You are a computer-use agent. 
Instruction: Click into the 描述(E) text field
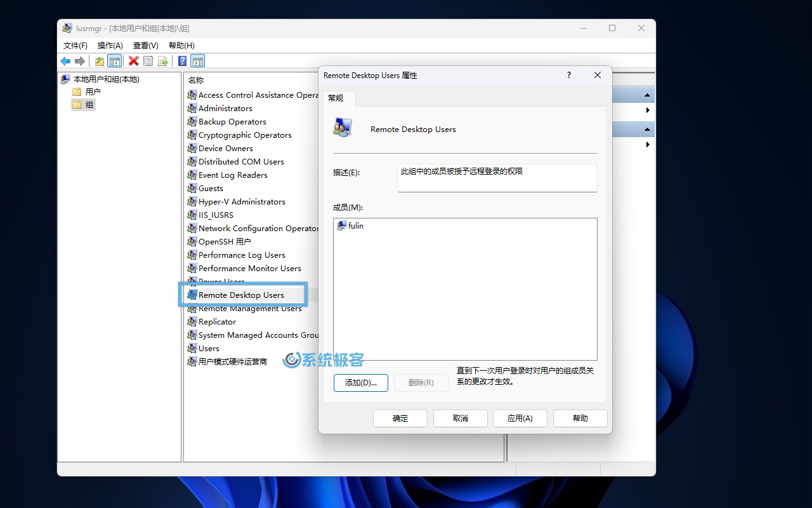pyautogui.click(x=497, y=178)
